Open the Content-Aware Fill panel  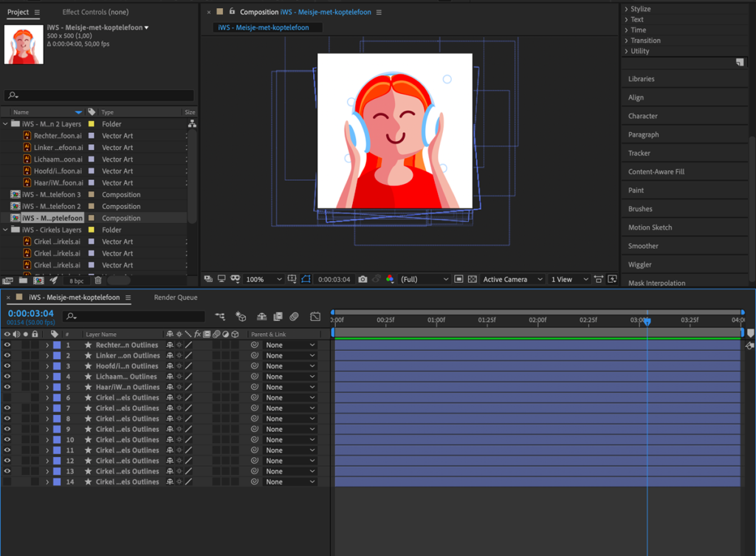[x=656, y=172]
